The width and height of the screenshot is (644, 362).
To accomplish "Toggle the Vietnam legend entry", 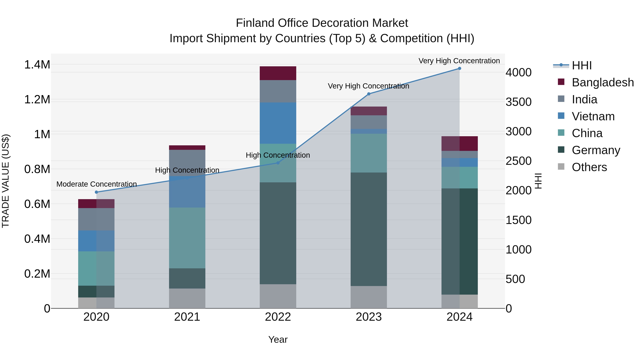I will point(586,116).
